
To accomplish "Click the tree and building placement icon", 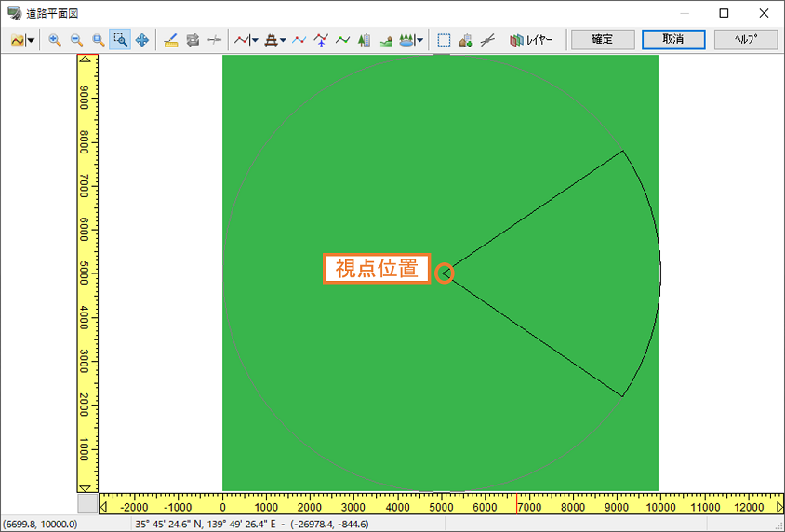I will click(x=365, y=40).
